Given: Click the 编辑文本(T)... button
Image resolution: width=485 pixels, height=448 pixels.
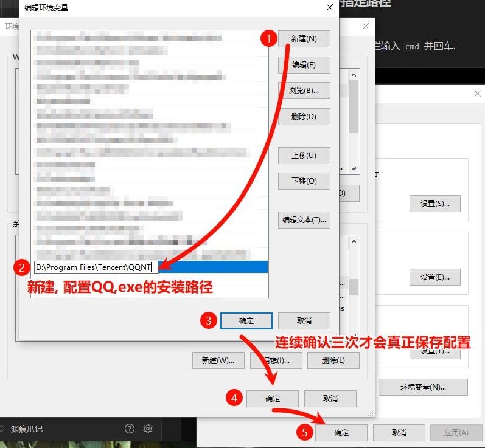Looking at the screenshot, I should coord(304,220).
